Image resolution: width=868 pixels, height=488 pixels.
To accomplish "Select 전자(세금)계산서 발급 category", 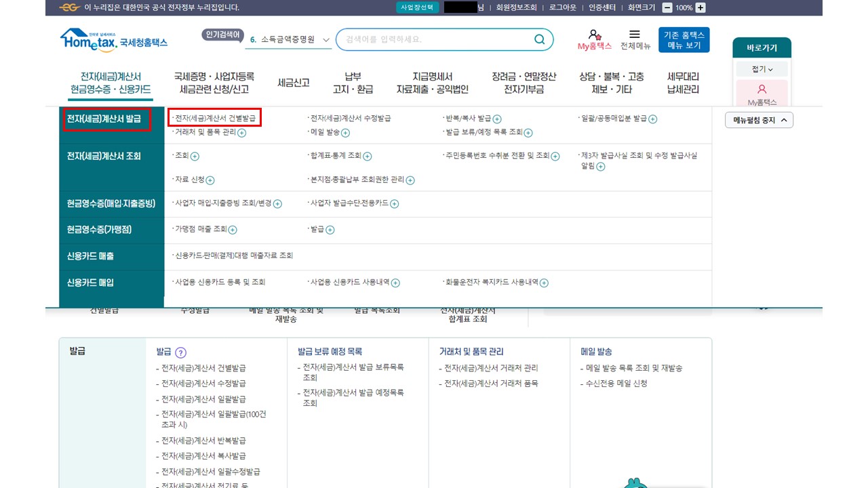I will tap(104, 119).
